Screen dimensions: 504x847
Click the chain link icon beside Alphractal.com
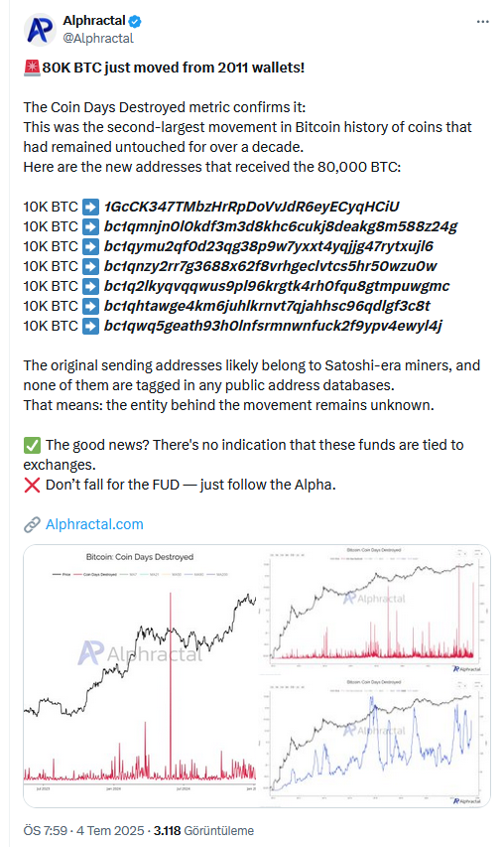click(32, 524)
